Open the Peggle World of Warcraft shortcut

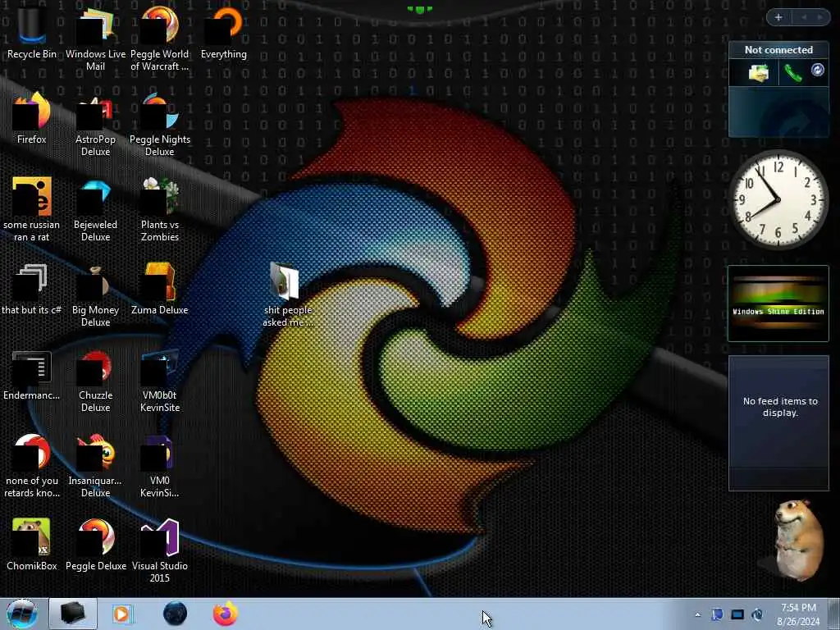click(x=160, y=38)
